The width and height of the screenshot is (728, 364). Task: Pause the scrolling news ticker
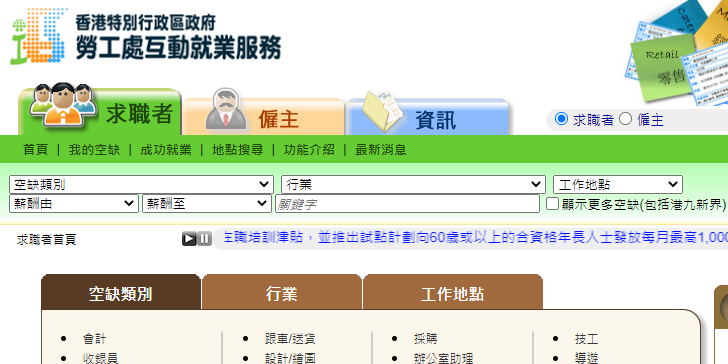point(204,239)
